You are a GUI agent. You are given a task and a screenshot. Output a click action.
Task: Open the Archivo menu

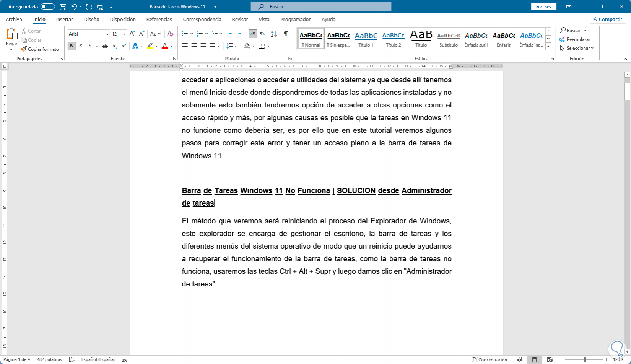pyautogui.click(x=14, y=19)
